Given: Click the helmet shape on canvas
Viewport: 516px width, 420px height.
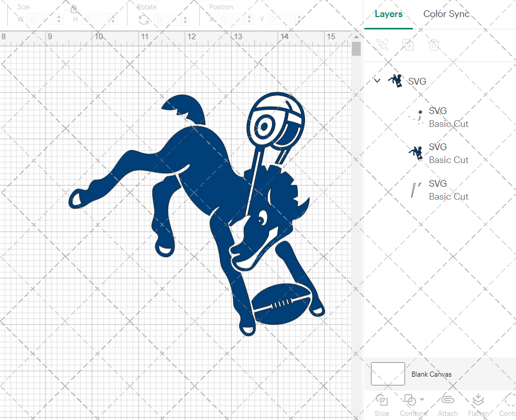Looking at the screenshot, I should 276,120.
